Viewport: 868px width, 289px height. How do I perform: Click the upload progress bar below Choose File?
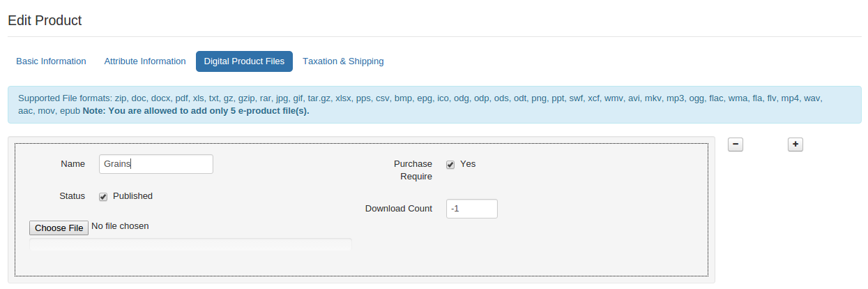pyautogui.click(x=190, y=244)
